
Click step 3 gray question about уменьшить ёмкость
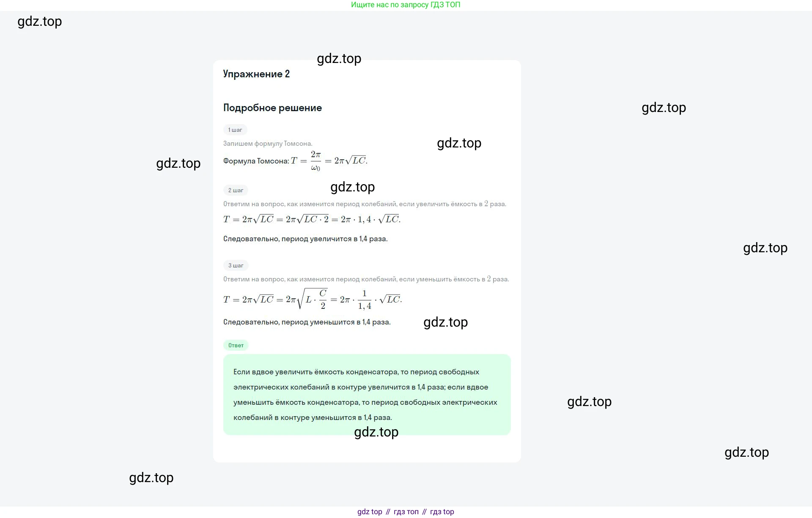[366, 279]
